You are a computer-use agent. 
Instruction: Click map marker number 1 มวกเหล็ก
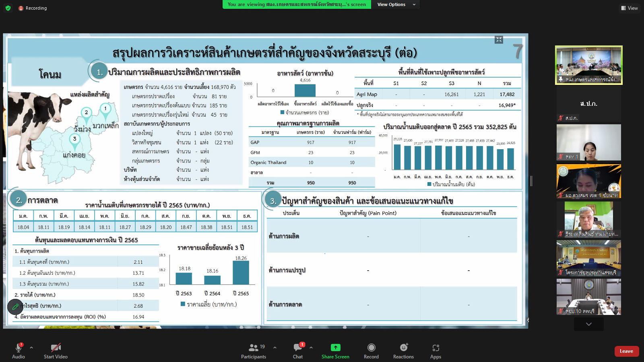105,109
